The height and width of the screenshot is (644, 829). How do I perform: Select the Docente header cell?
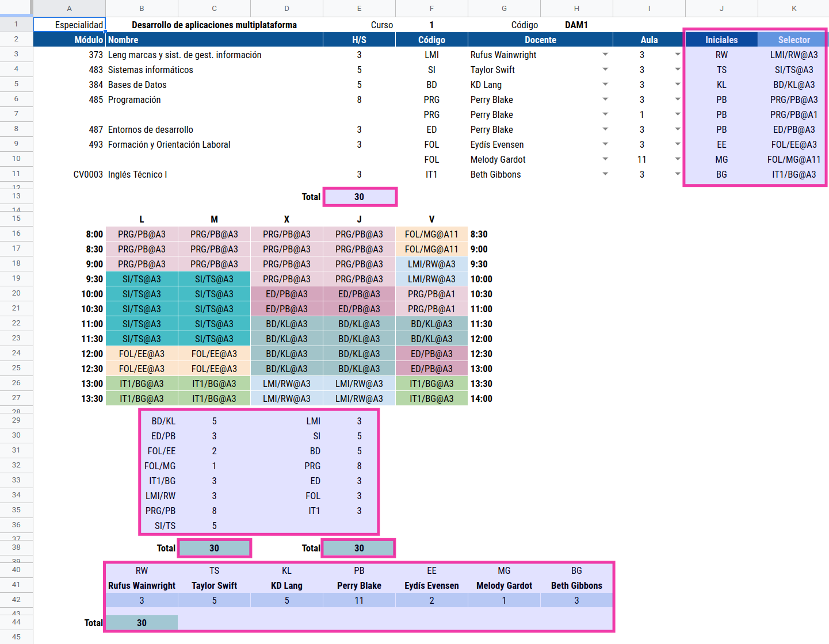[x=541, y=40]
